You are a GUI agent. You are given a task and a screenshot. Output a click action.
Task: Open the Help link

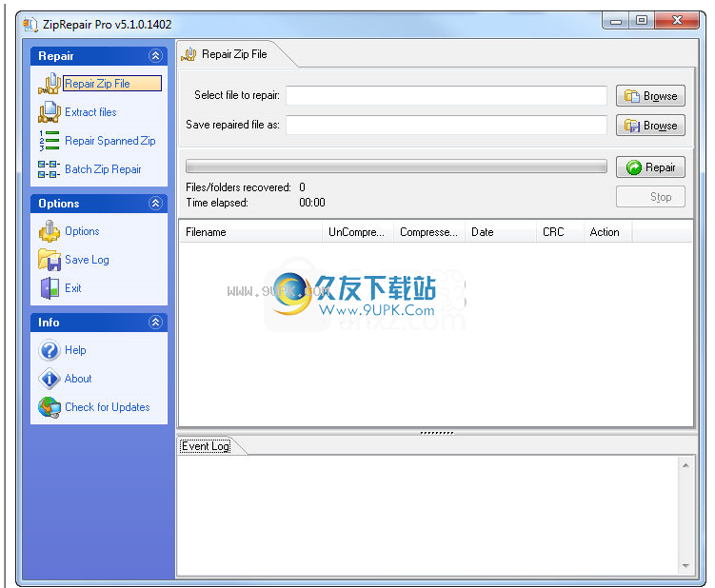(x=75, y=350)
